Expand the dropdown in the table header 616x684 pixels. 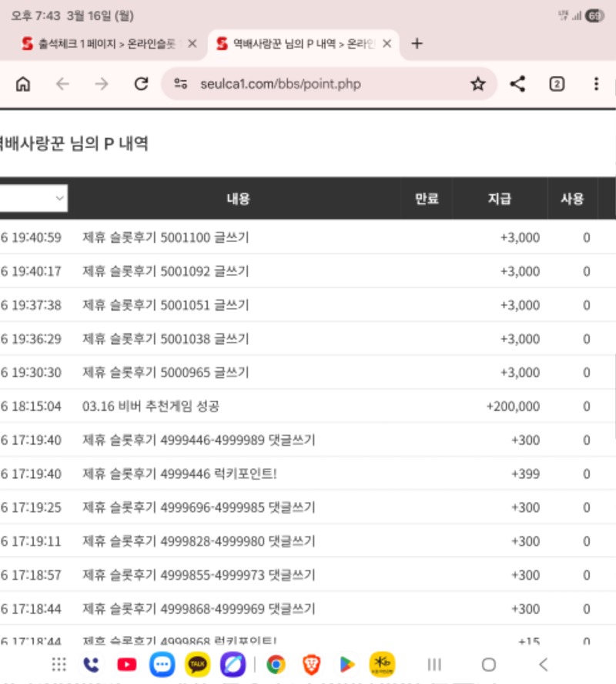(34, 198)
